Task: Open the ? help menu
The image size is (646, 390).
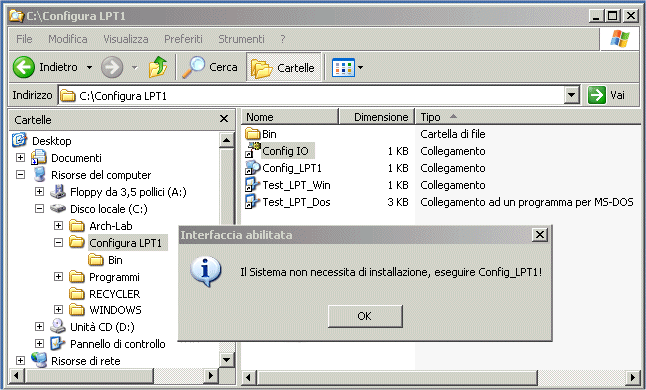Action: coord(283,39)
